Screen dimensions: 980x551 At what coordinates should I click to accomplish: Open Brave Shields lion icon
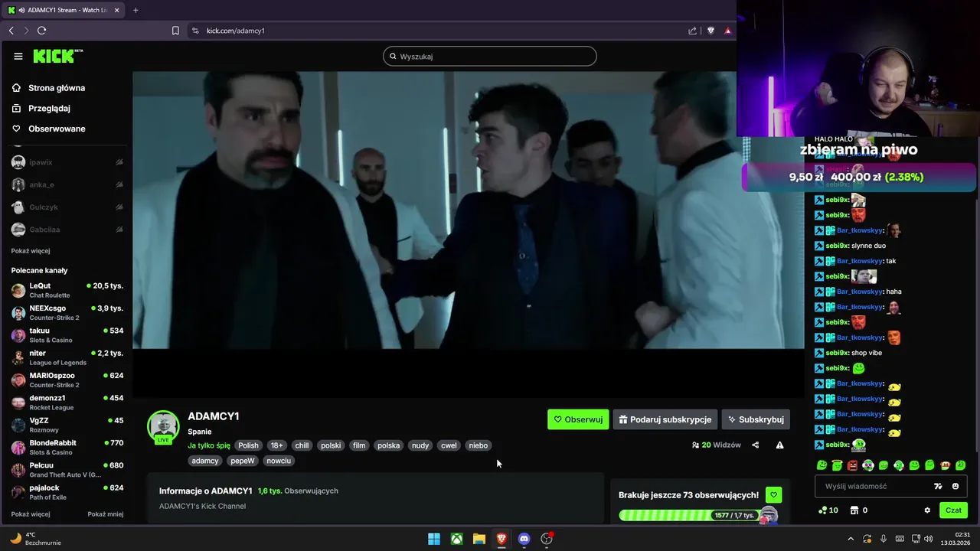click(x=710, y=31)
